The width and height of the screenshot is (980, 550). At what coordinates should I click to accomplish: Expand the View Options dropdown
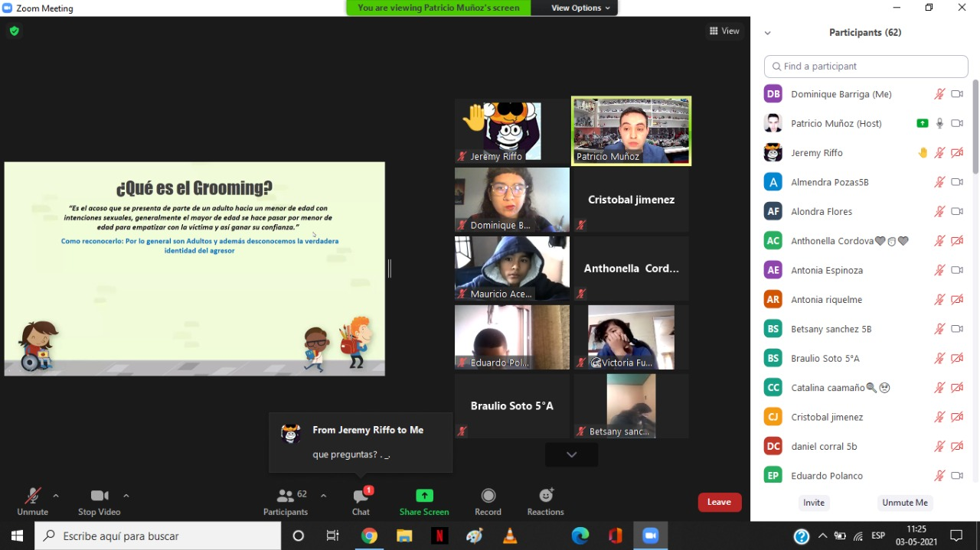(x=581, y=8)
